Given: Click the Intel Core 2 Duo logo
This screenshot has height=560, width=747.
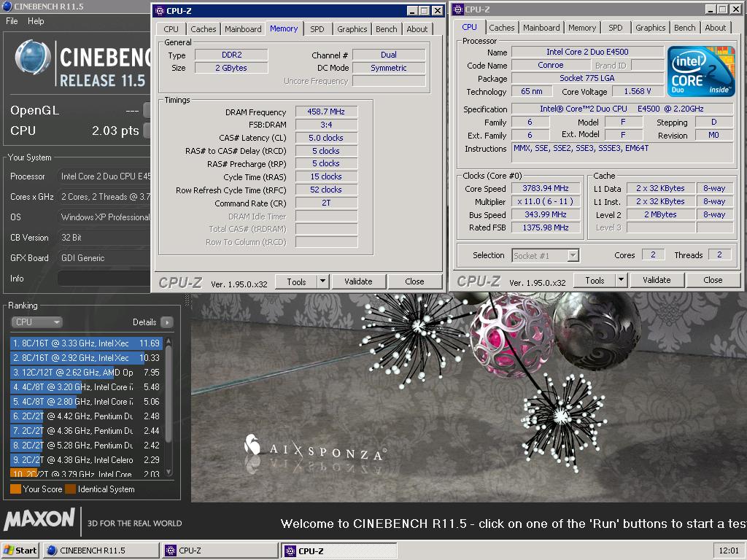Looking at the screenshot, I should (701, 71).
